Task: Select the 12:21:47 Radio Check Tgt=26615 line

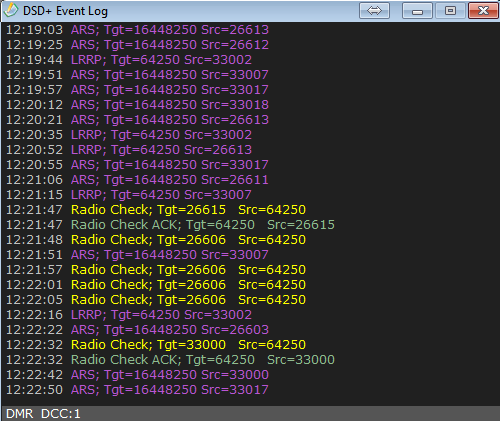Action: (156, 210)
